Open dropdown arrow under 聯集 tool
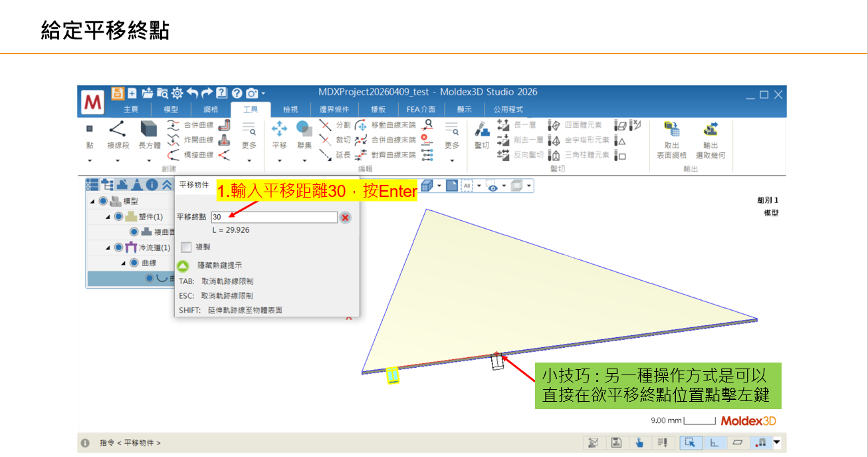The width and height of the screenshot is (868, 457). coord(304,160)
